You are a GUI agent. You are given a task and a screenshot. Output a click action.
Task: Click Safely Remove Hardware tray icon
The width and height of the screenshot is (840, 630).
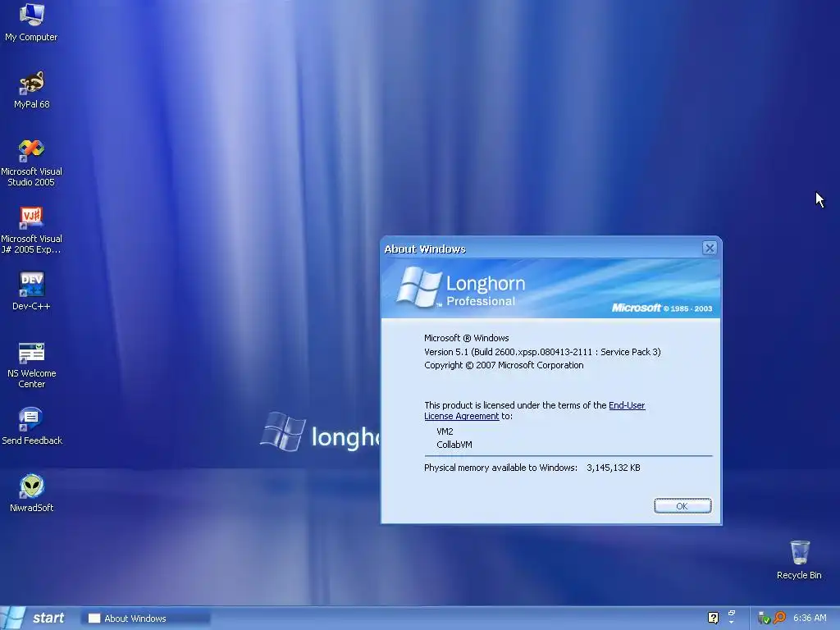click(x=764, y=619)
